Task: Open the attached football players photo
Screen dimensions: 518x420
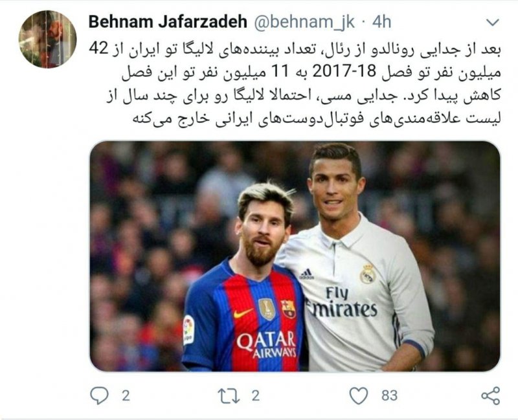Action: point(295,256)
